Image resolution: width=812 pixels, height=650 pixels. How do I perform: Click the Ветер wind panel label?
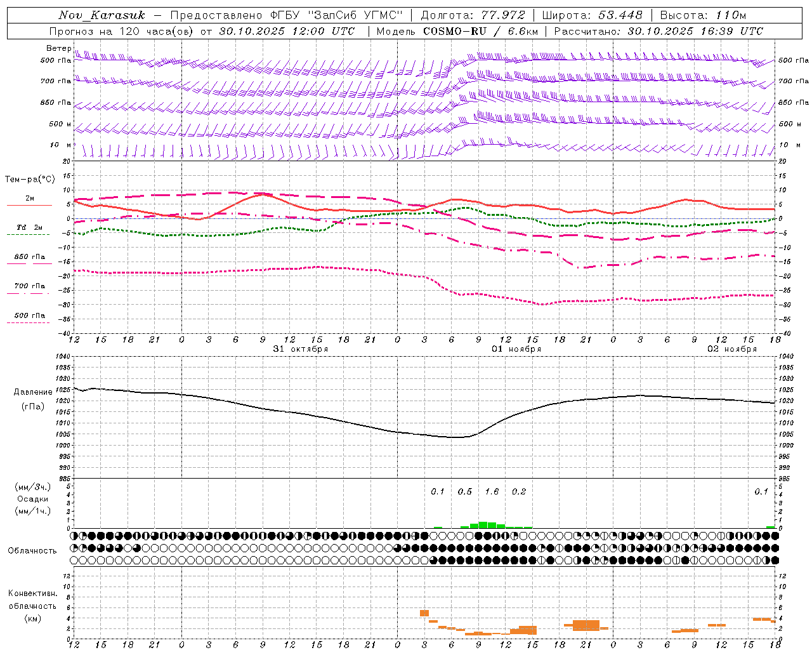(x=58, y=48)
